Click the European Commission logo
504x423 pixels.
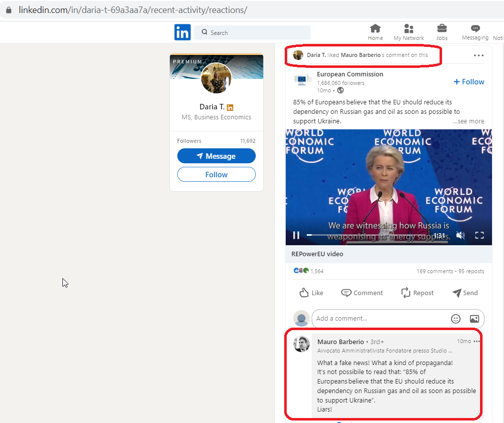coord(303,79)
